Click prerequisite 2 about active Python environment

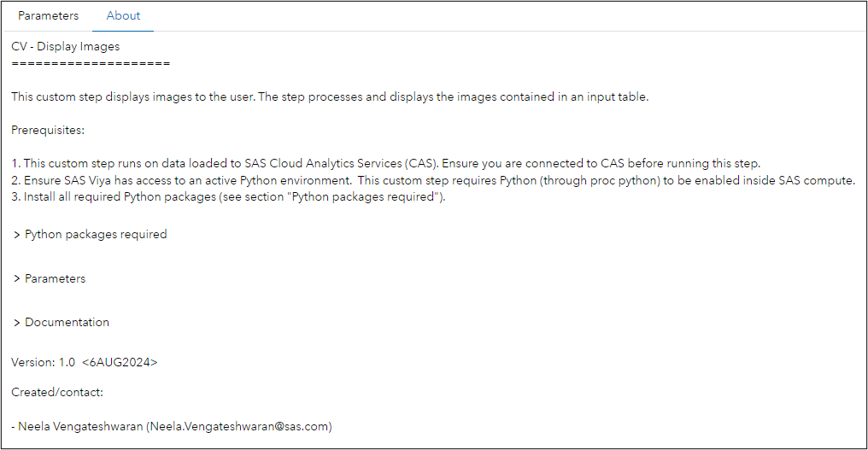coord(433,180)
